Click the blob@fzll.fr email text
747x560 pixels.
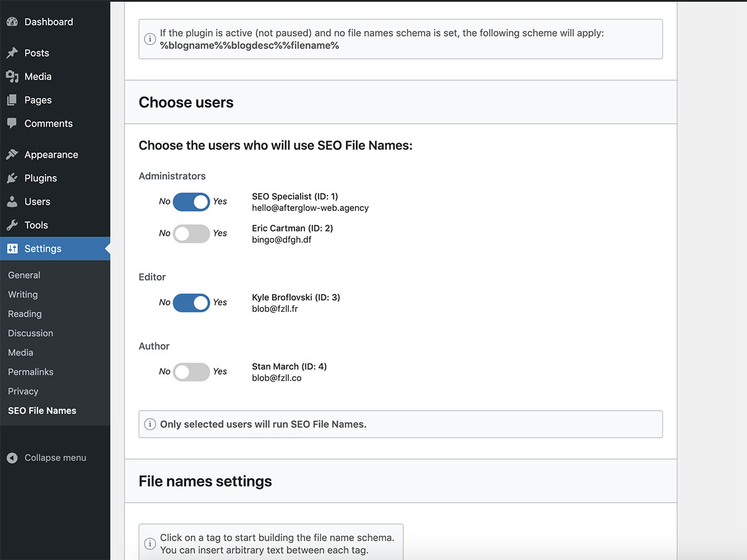pos(275,309)
